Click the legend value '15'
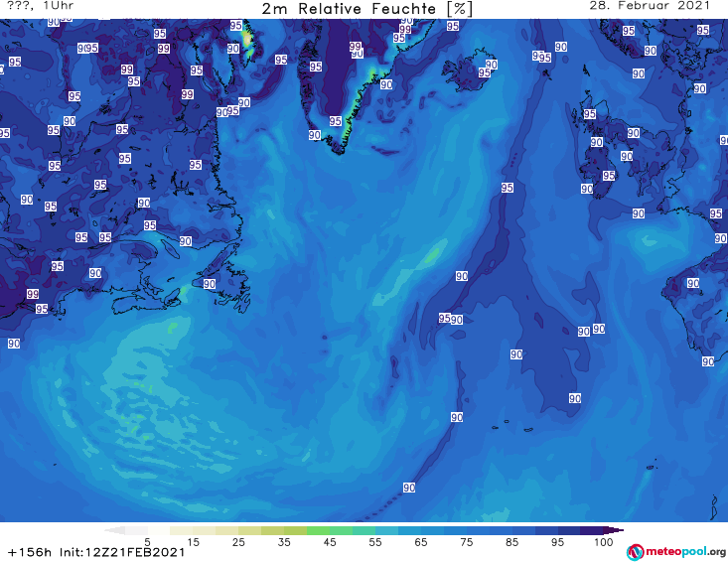The height and width of the screenshot is (562, 728). coord(193,542)
